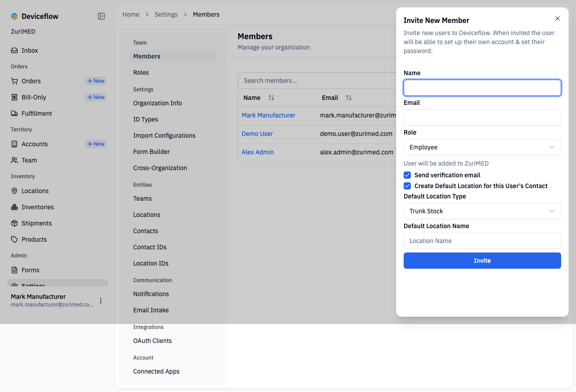Click the blue Invite button

(x=482, y=261)
